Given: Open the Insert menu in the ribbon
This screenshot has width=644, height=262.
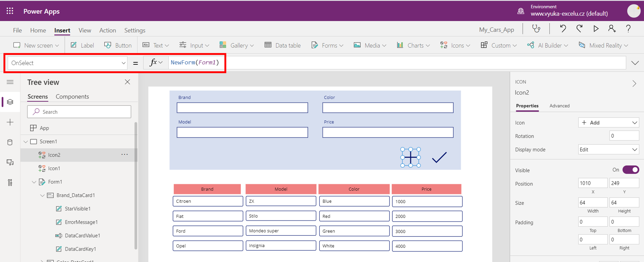Looking at the screenshot, I should (62, 30).
